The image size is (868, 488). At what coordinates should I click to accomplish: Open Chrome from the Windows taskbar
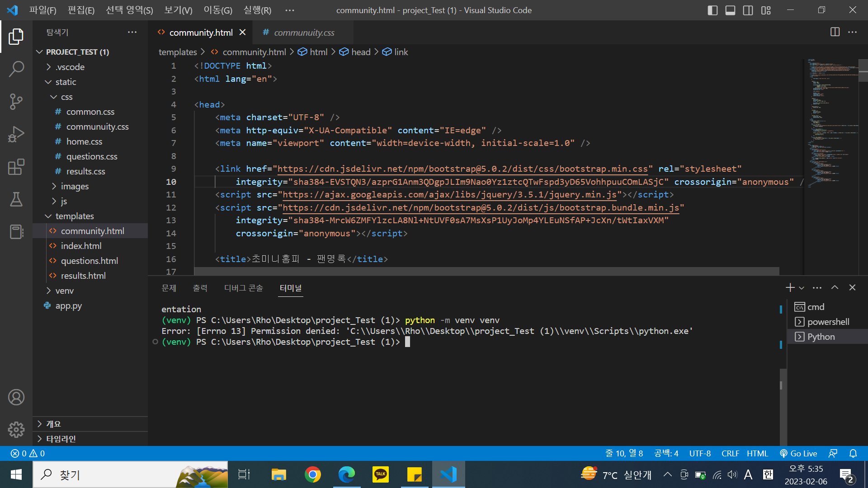[312, 474]
